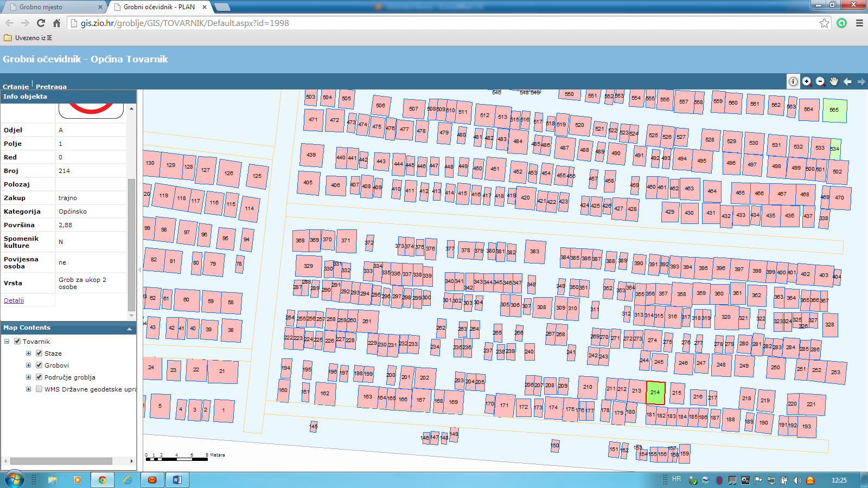868x488 pixels.
Task: Click Info objekta vertical scrollbar thumb
Action: [x=131, y=244]
